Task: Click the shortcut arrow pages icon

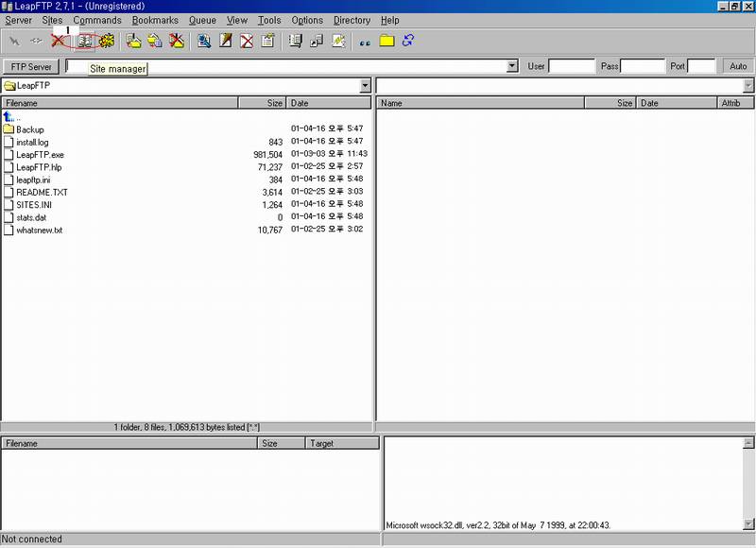Action: pyautogui.click(x=317, y=41)
